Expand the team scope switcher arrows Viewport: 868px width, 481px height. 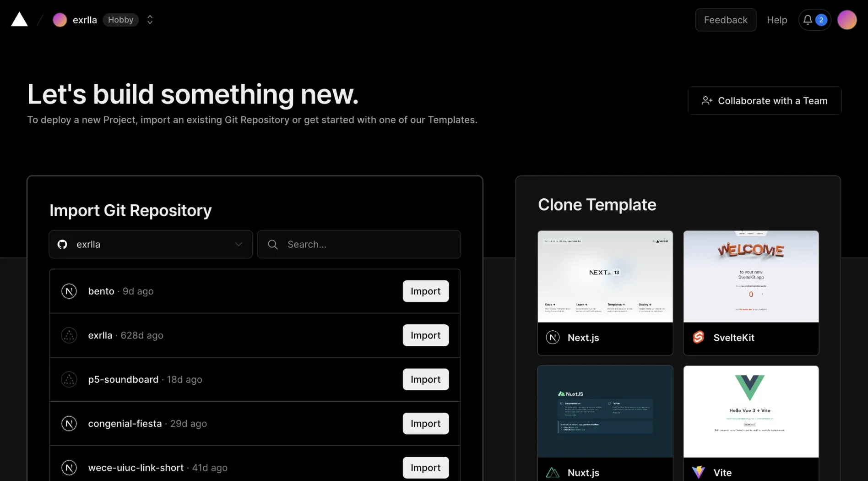tap(150, 20)
